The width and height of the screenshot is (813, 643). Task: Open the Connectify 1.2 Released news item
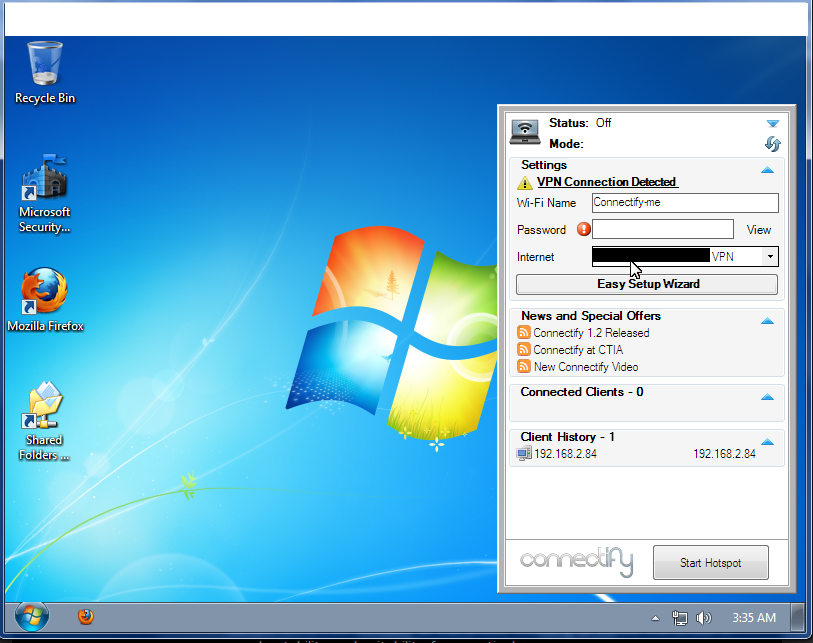tap(591, 333)
